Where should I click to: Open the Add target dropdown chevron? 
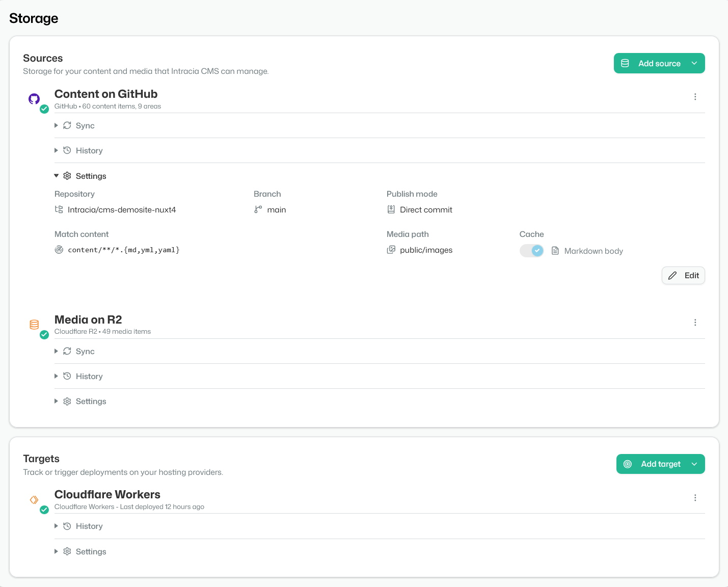(694, 464)
